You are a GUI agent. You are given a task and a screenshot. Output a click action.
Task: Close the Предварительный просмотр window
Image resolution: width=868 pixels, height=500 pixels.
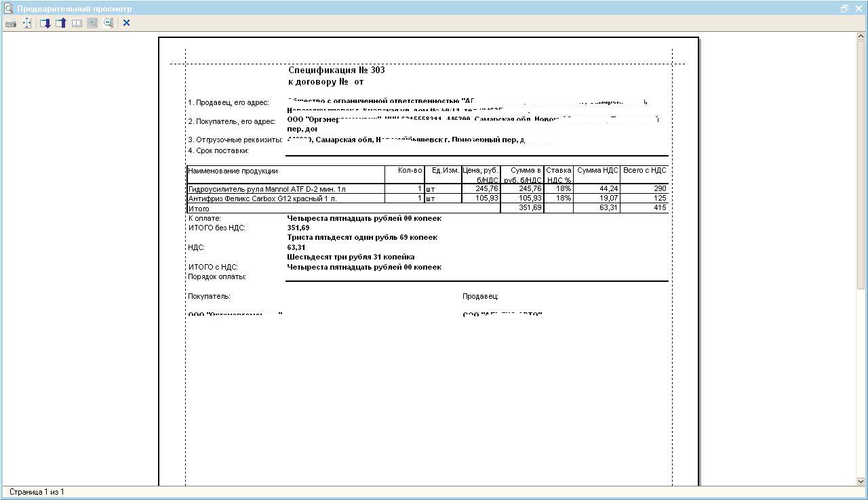click(859, 9)
